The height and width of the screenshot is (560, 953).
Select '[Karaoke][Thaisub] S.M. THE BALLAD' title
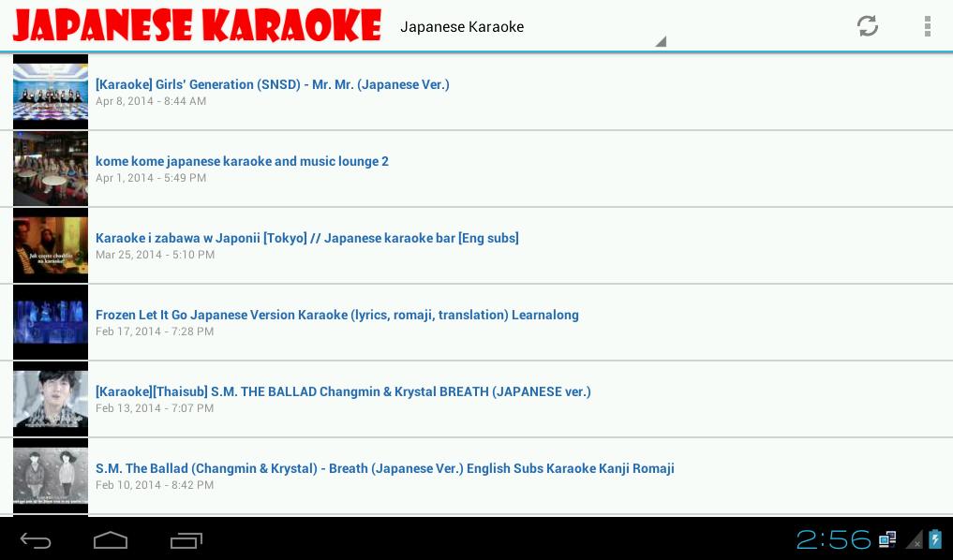pos(343,391)
